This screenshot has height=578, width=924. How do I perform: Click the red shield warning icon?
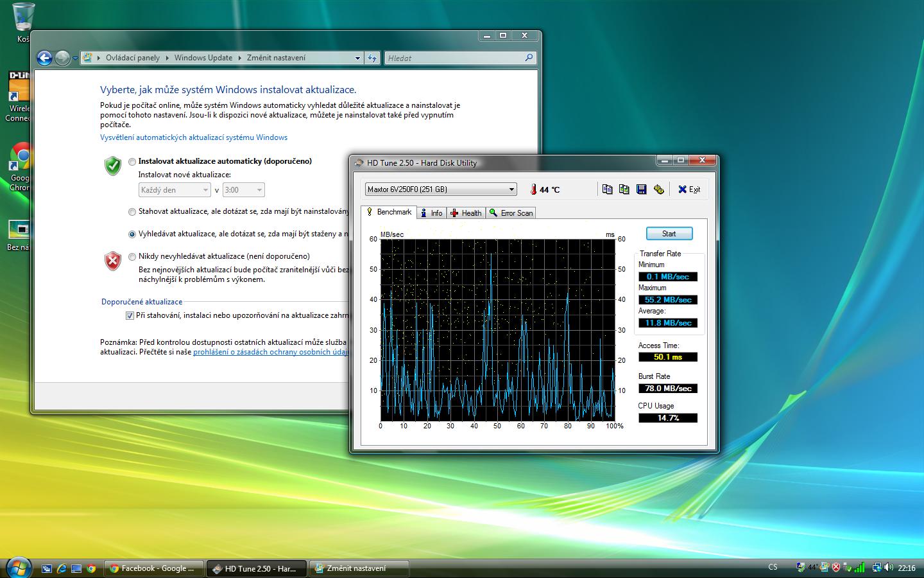click(x=113, y=260)
